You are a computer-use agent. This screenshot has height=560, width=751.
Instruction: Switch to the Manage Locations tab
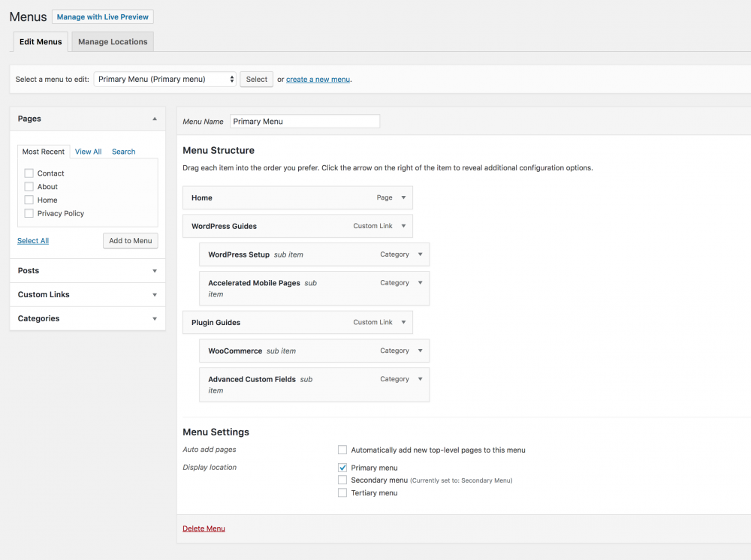[113, 41]
